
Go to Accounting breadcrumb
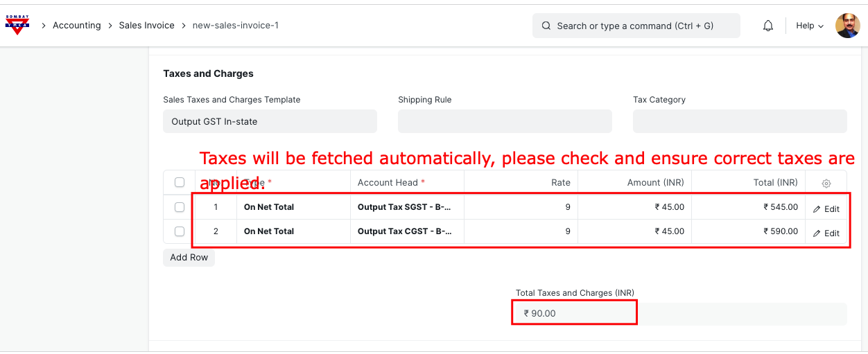(x=76, y=26)
